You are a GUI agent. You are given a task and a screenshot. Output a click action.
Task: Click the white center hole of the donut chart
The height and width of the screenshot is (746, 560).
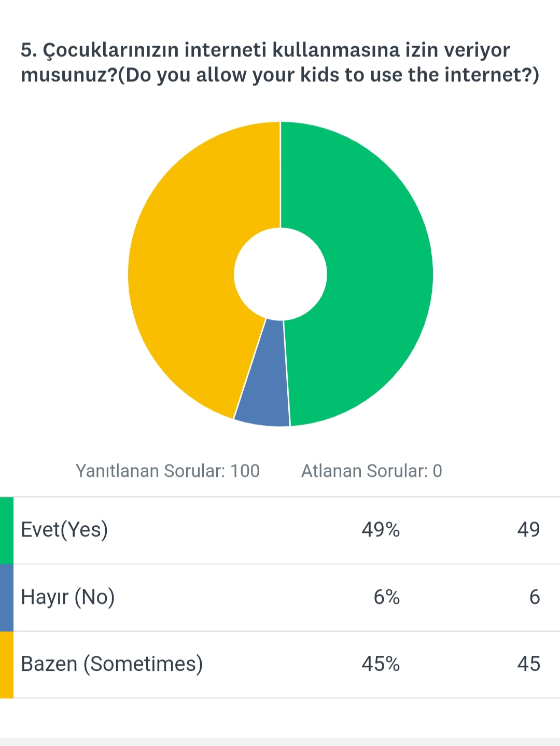(x=281, y=274)
